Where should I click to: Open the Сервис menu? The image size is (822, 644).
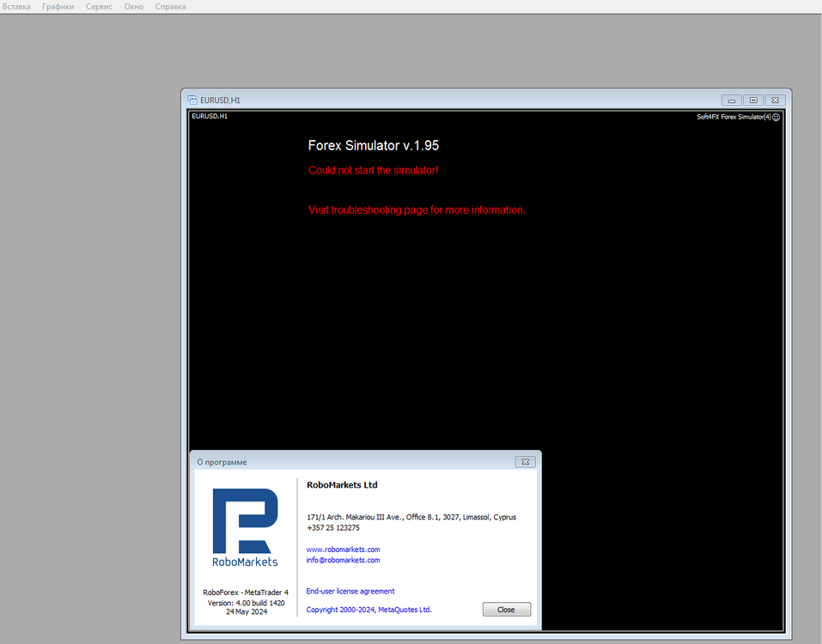(99, 6)
